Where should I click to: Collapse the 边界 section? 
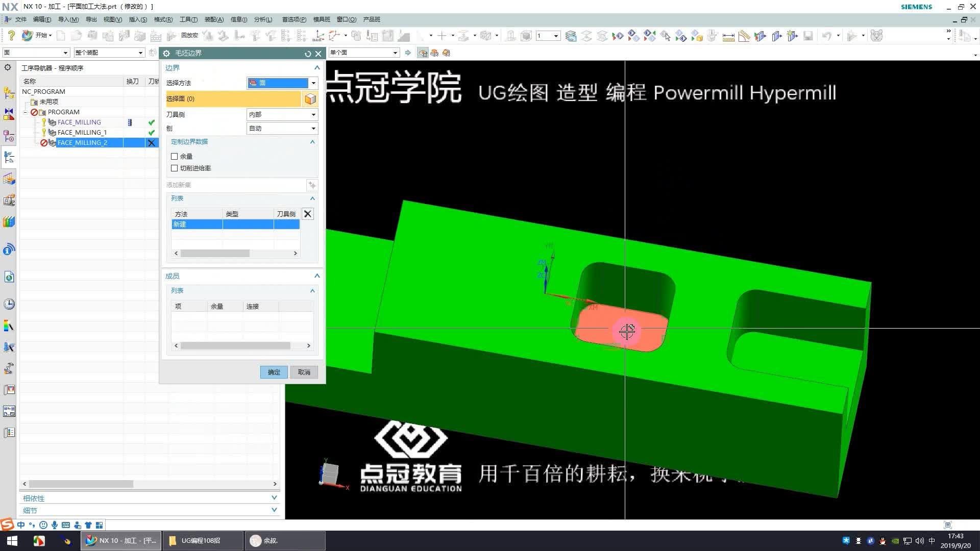(317, 68)
